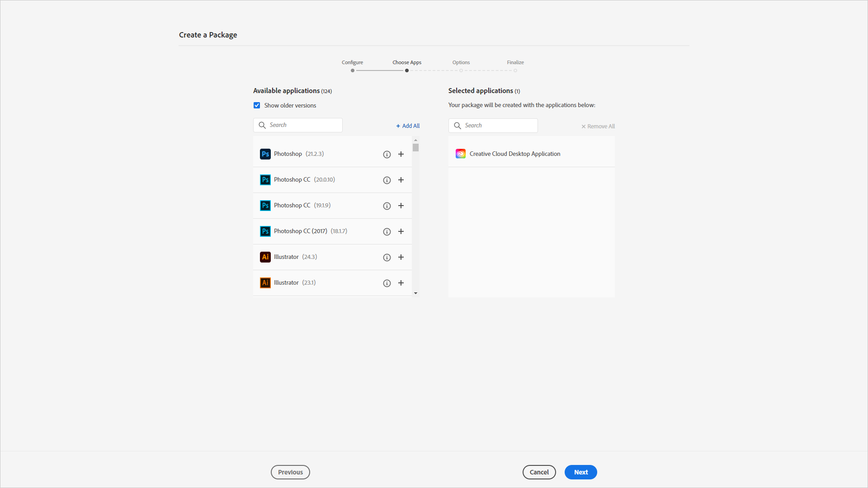The height and width of the screenshot is (488, 868).
Task: Click the Next button
Action: point(581,472)
